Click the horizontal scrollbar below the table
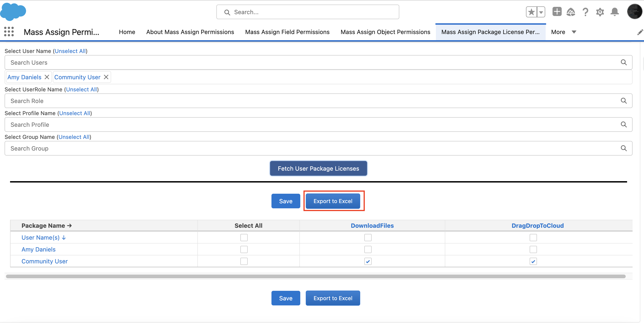This screenshot has height=323, width=644. coord(316,276)
